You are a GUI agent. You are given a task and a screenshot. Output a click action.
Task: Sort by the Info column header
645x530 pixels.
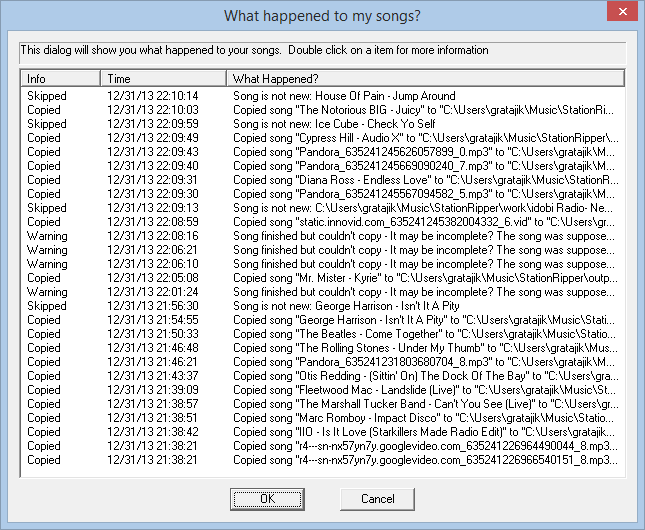click(60, 78)
